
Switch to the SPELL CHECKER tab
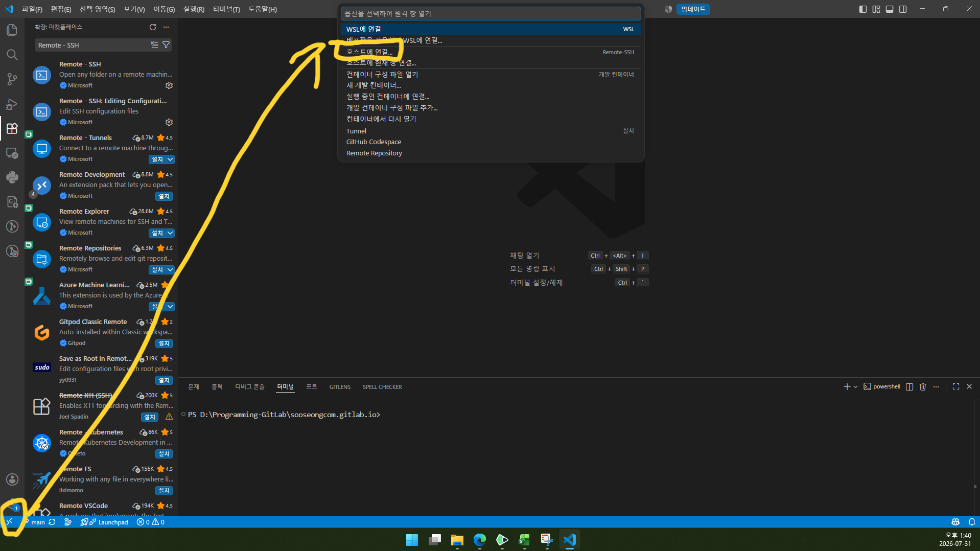pos(382,387)
